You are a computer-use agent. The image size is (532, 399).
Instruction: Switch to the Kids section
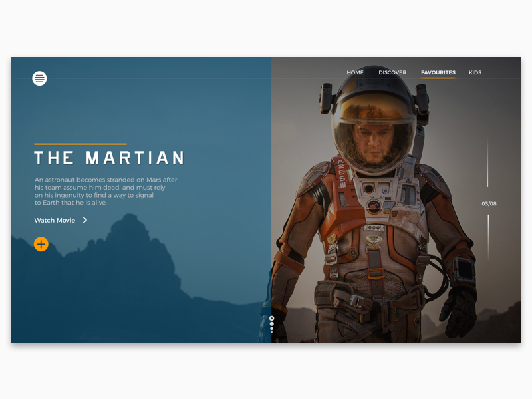pos(475,72)
